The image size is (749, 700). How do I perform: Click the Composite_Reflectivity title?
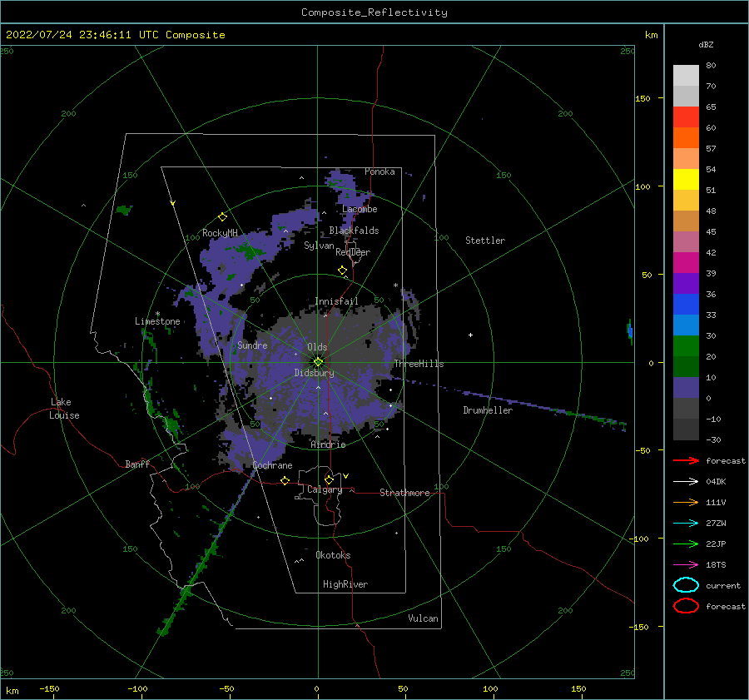[x=374, y=12]
